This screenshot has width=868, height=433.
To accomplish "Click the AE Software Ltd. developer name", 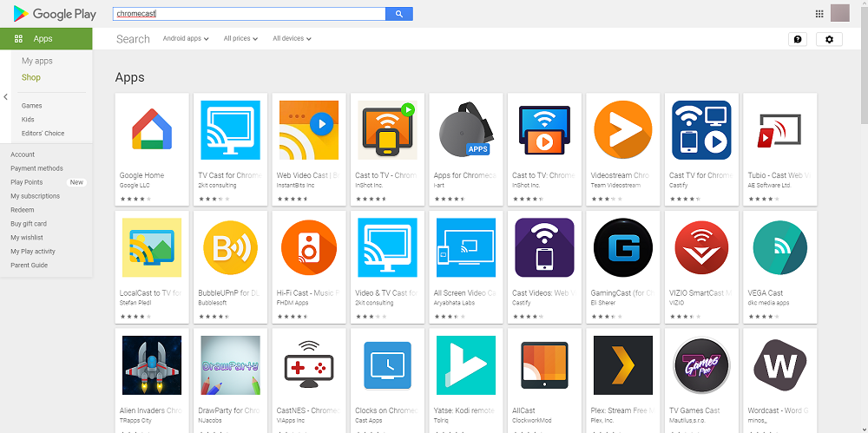I will tap(771, 186).
